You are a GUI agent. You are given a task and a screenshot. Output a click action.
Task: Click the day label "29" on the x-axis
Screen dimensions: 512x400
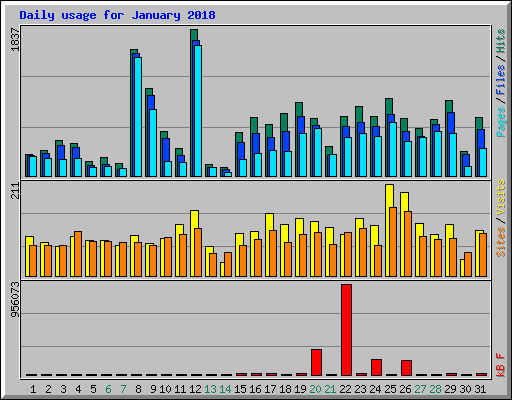click(450, 389)
